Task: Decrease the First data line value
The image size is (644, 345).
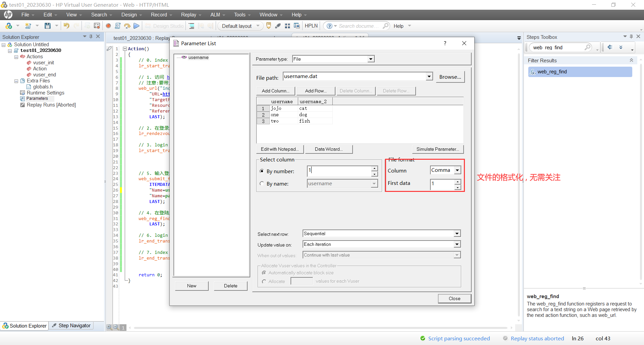Action: point(458,187)
